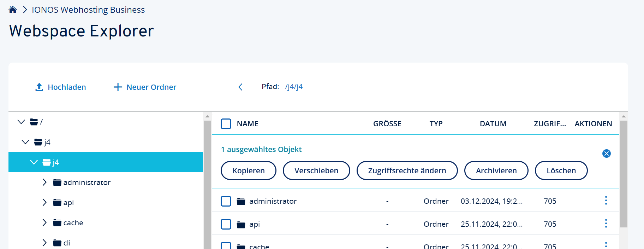Expand the cache folder in tree
Screen dimensions: 644x249
(x=44, y=222)
